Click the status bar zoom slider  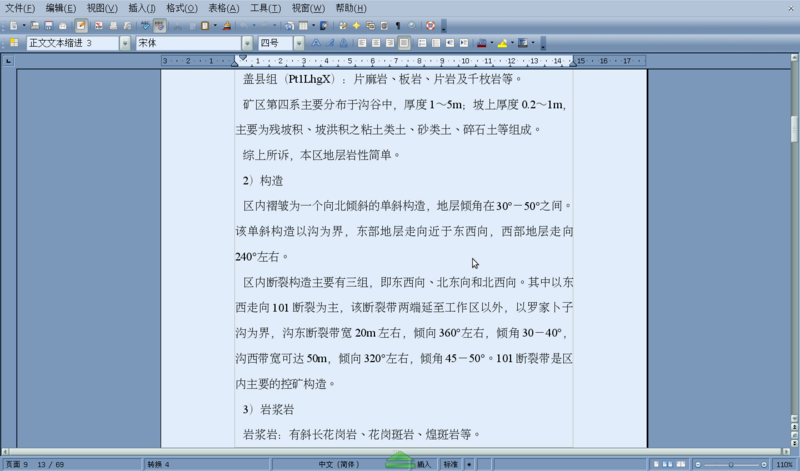(731, 464)
